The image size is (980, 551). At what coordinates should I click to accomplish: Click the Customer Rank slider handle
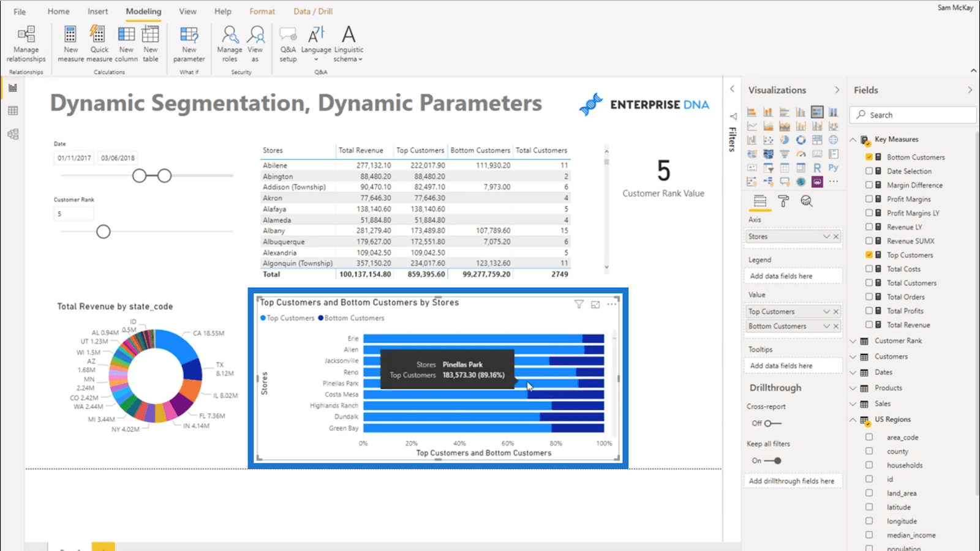(x=104, y=231)
